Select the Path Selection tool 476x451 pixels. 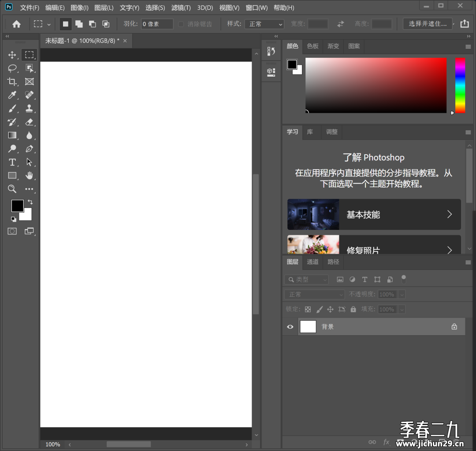[x=29, y=162]
